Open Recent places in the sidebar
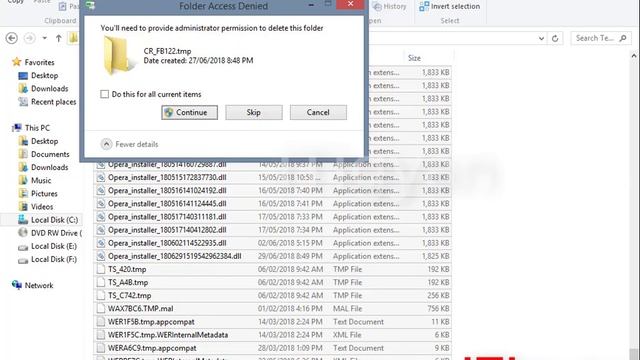Viewport: 640px width, 360px height. point(53,102)
